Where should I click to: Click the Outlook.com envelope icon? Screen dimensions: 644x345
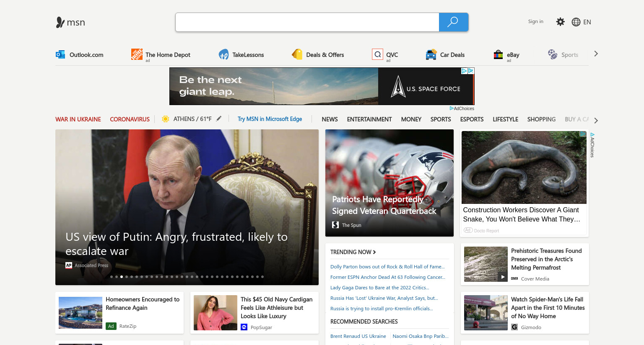[60, 54]
